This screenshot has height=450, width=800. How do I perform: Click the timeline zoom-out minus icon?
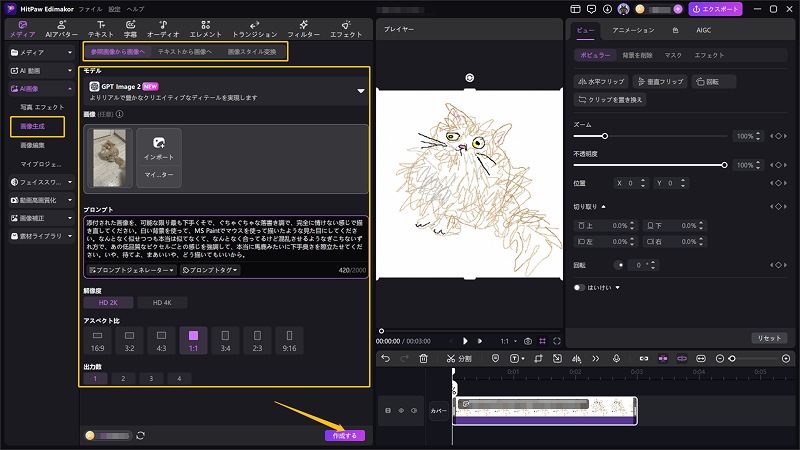[x=720, y=359]
